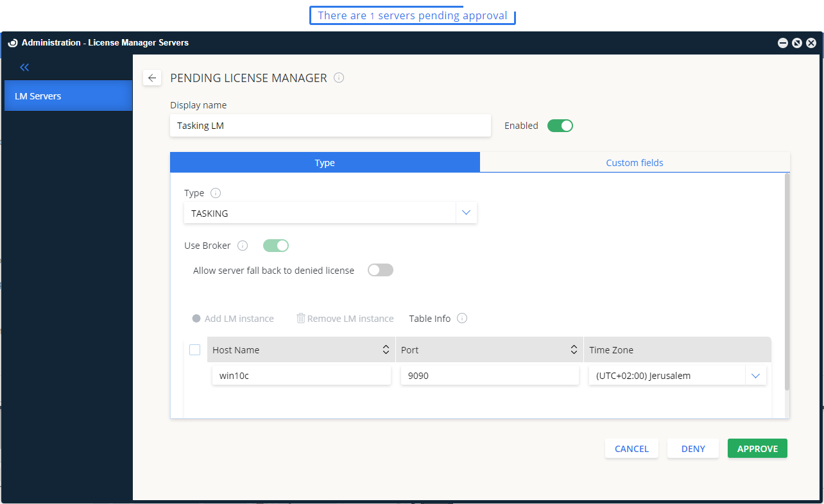Toggle the Use Broker switch
This screenshot has width=824, height=504.
click(x=276, y=246)
